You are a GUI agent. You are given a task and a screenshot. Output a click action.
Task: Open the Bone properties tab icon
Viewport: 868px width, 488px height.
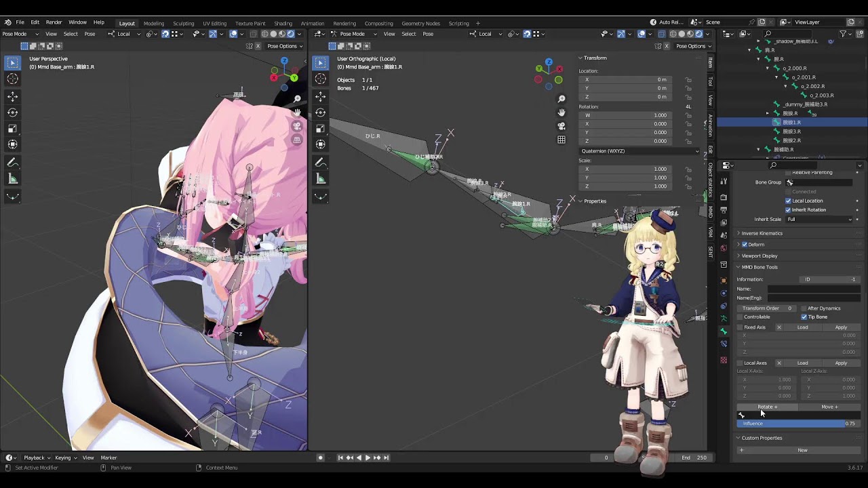tap(724, 331)
